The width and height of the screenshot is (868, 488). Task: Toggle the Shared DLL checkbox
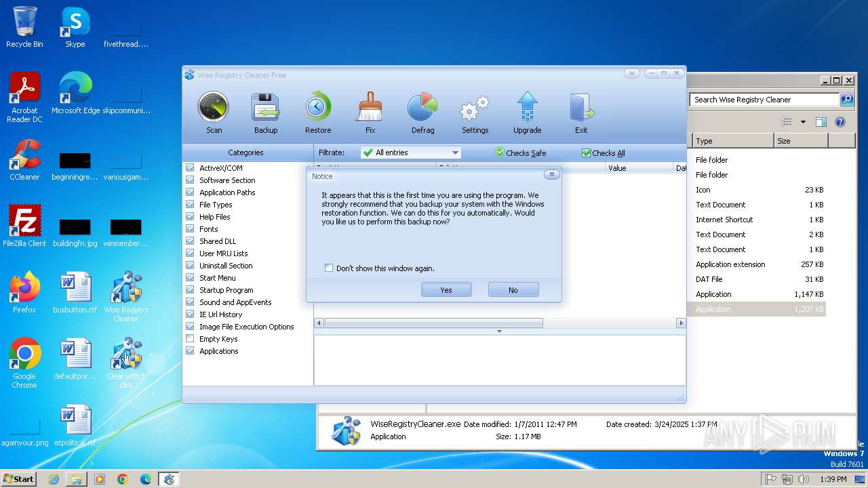click(x=191, y=241)
